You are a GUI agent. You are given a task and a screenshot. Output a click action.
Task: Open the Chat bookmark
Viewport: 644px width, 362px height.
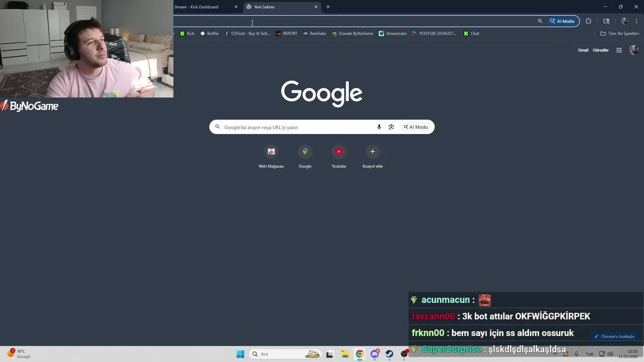(x=471, y=34)
